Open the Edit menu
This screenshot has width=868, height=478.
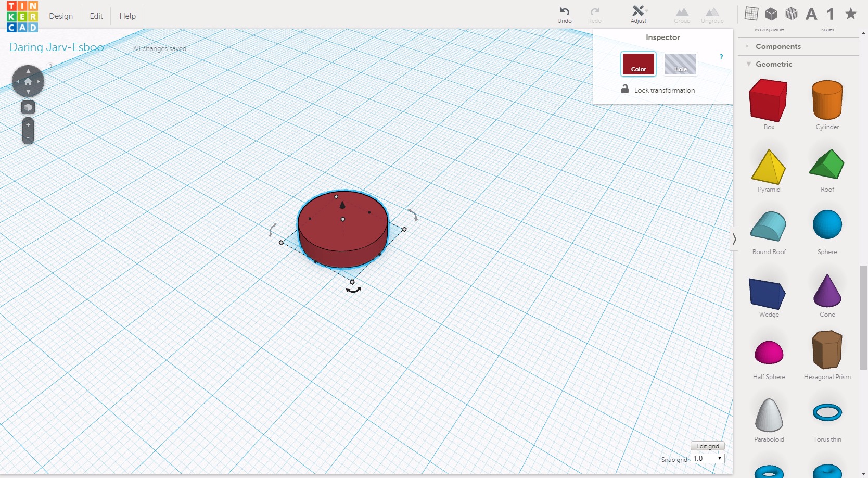[96, 16]
